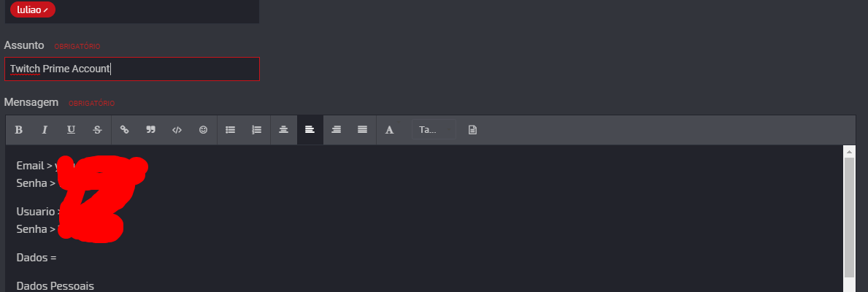Center-align the message text
The image size is (868, 292).
click(x=284, y=130)
